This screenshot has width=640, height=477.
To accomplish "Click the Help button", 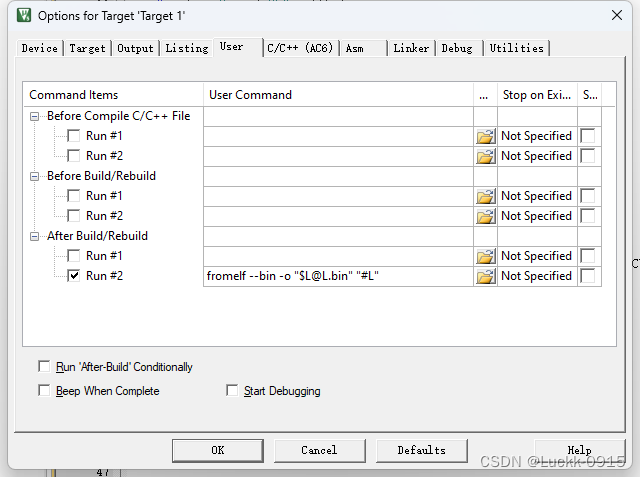I will 580,450.
